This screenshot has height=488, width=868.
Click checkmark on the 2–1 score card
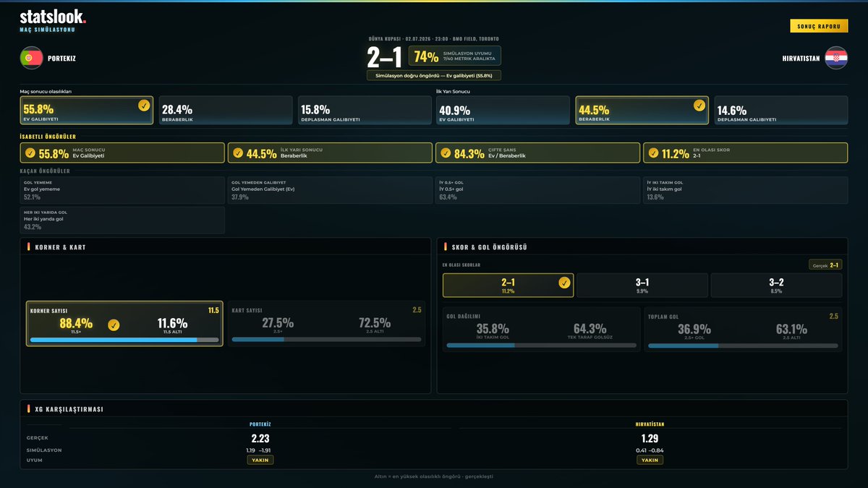(x=564, y=283)
